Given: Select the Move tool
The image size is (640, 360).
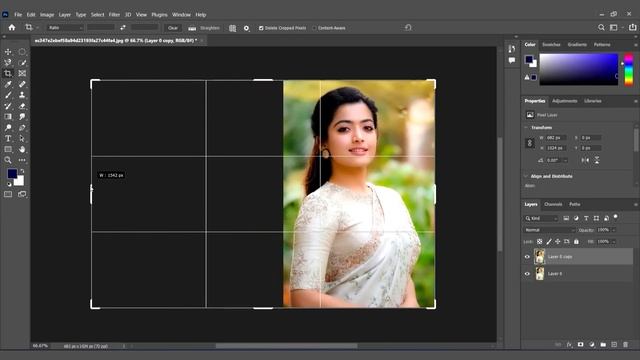Looking at the screenshot, I should coord(8,52).
